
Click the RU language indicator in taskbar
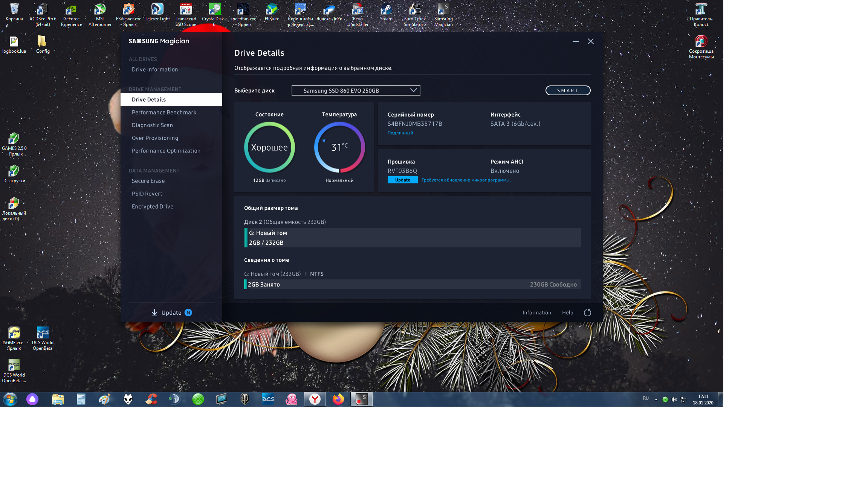[645, 398]
